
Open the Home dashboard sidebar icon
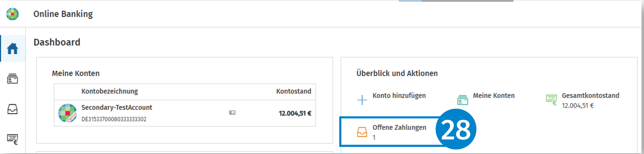[x=12, y=48]
